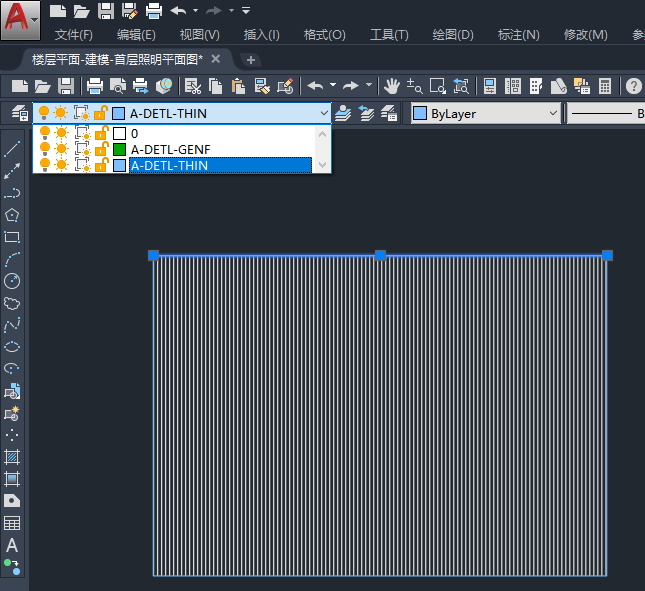Select the Line draw tool
The height and width of the screenshot is (591, 645).
12,149
